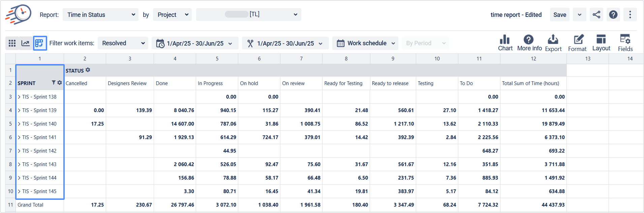Open the Format options
The width and height of the screenshot is (644, 213).
click(x=578, y=43)
